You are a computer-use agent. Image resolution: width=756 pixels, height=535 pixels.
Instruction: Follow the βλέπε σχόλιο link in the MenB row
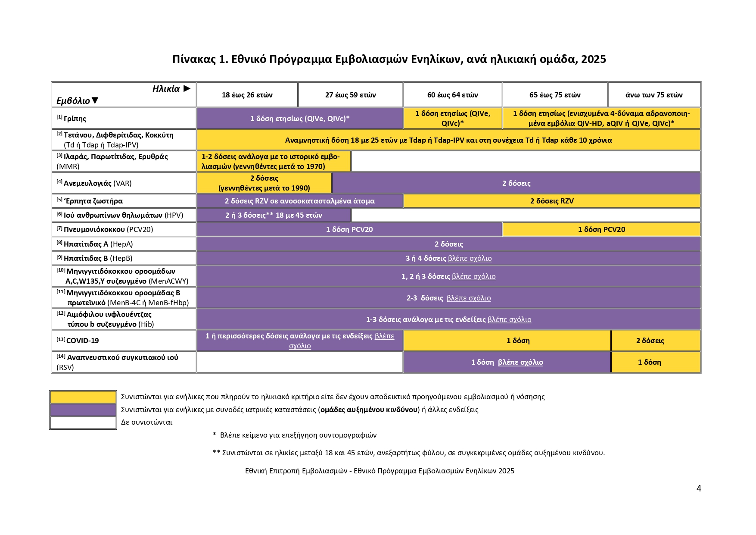[469, 298]
